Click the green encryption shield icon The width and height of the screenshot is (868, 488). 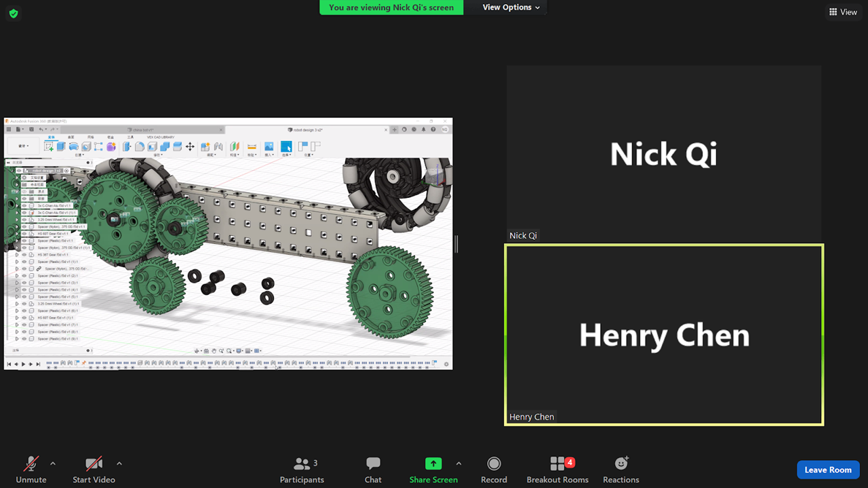pyautogui.click(x=14, y=13)
